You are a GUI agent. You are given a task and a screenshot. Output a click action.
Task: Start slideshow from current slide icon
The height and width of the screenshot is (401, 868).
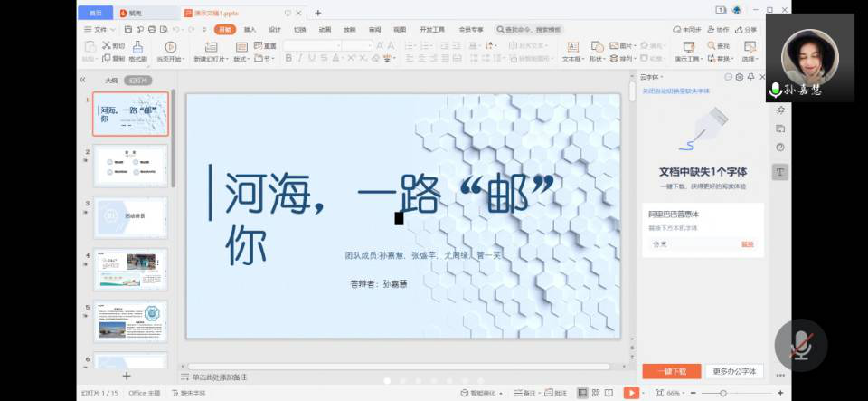(170, 46)
